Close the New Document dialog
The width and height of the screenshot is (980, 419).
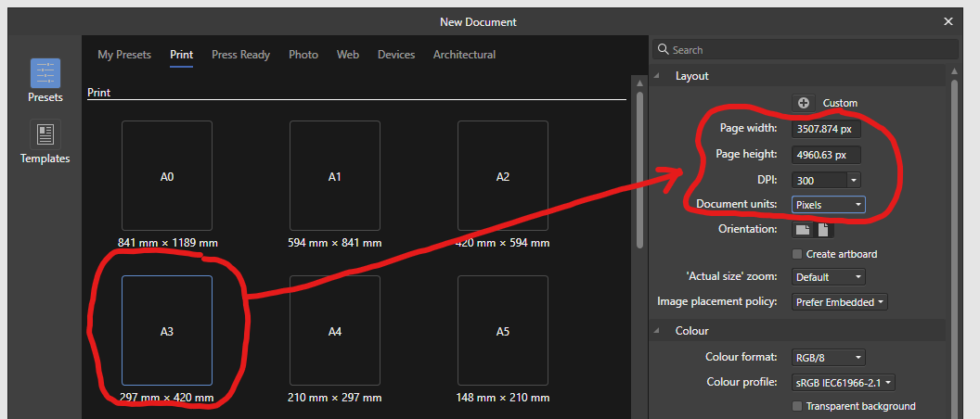click(948, 22)
